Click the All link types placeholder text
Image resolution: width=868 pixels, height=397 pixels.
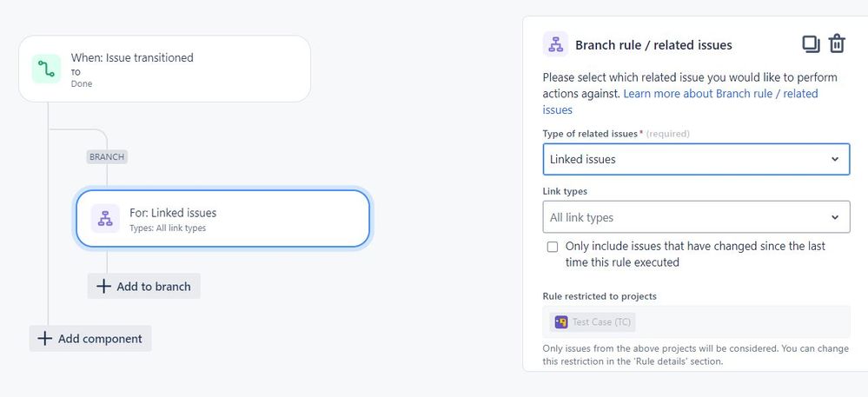point(581,217)
